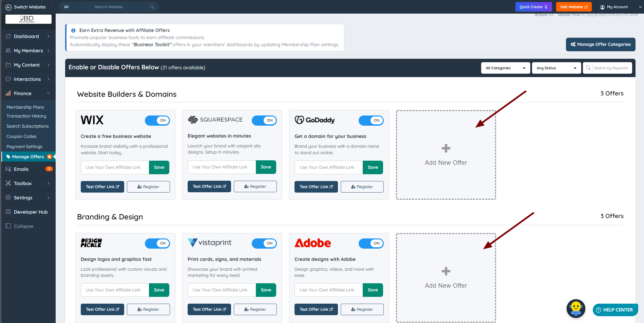
Task: Click Register under Adobe offer
Action: pyautogui.click(x=362, y=309)
